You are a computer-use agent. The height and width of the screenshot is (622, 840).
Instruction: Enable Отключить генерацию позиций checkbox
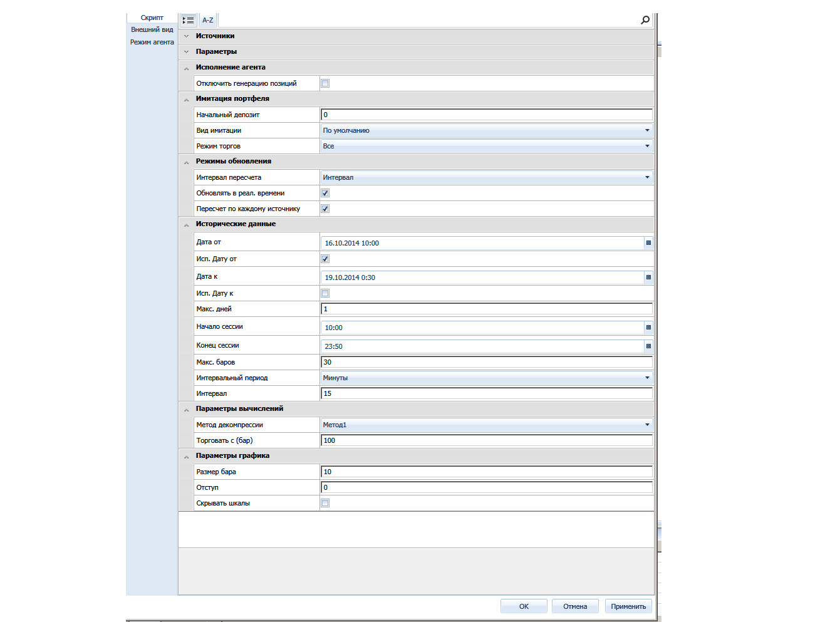tap(325, 83)
